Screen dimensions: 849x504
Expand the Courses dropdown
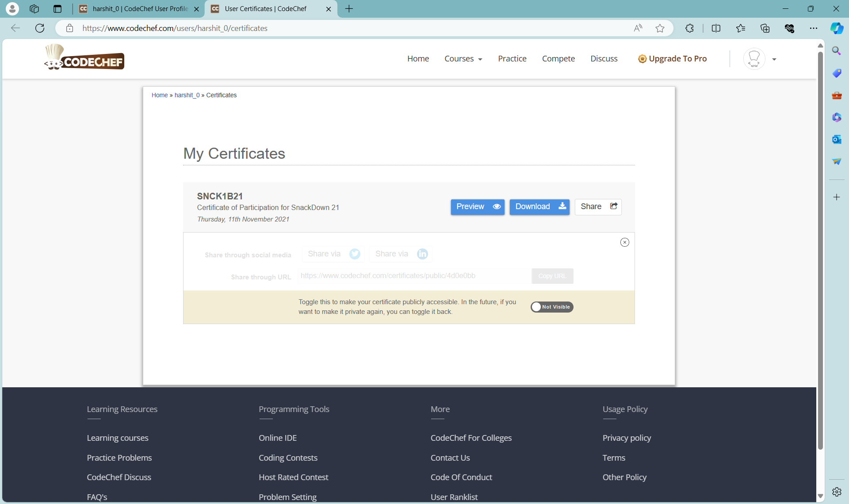463,58
